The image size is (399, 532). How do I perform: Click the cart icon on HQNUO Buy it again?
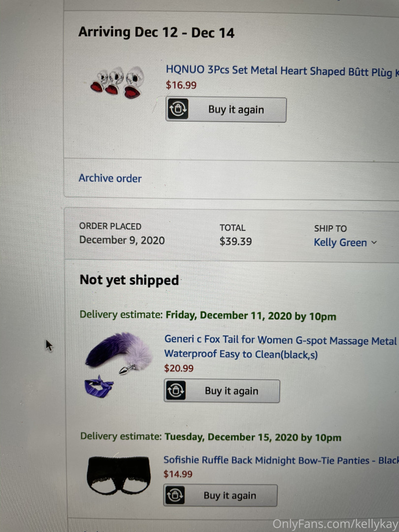coord(177,110)
